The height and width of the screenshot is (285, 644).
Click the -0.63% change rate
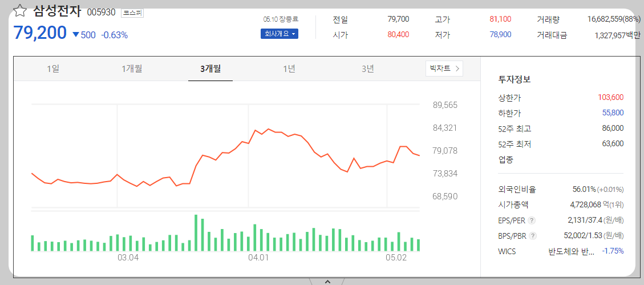click(114, 35)
